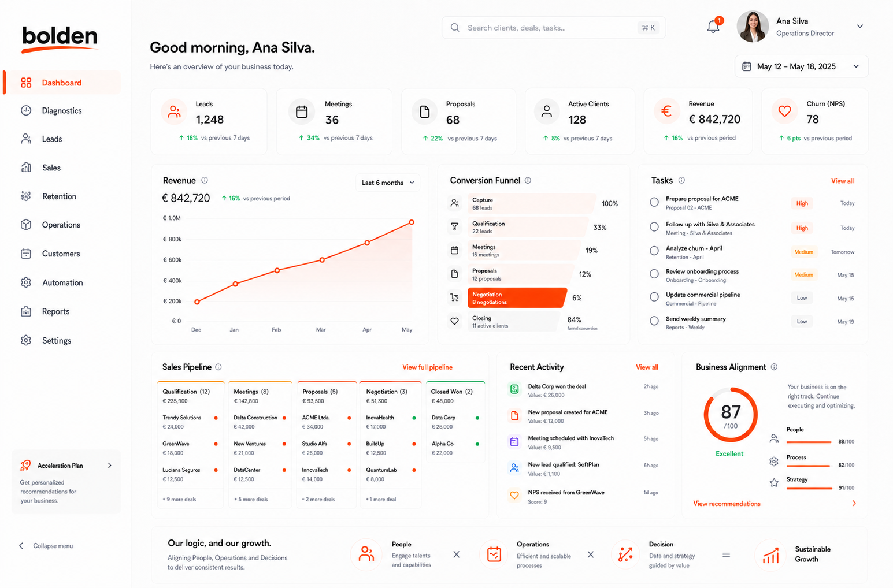
Task: Click the People 88/100 progress bar
Action: pyautogui.click(x=809, y=442)
